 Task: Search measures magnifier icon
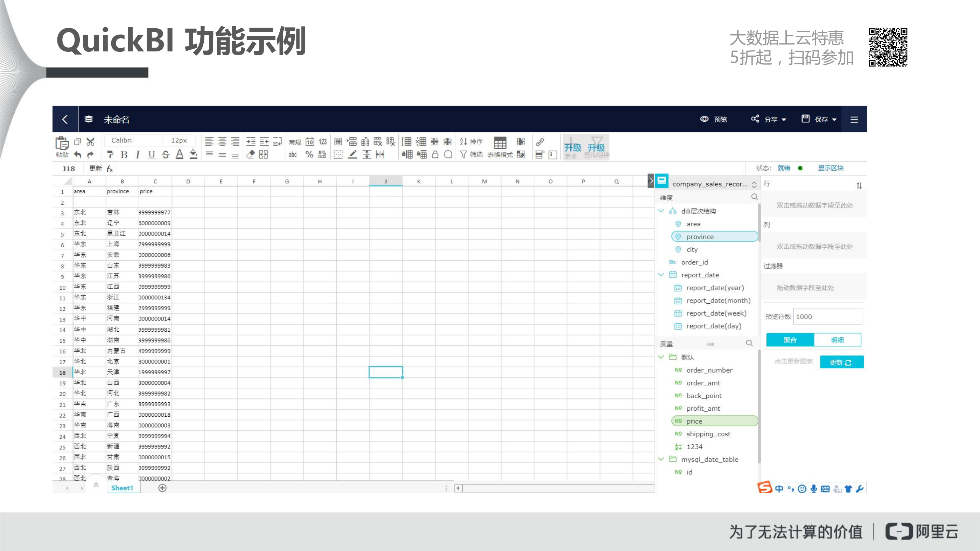749,343
